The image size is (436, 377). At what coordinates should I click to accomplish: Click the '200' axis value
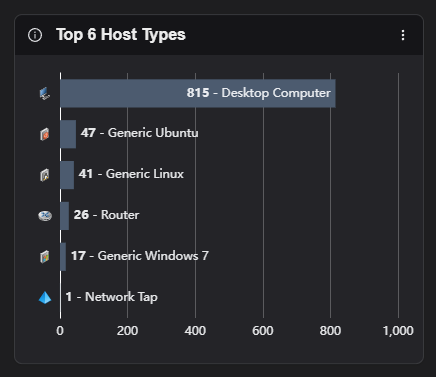point(127,331)
